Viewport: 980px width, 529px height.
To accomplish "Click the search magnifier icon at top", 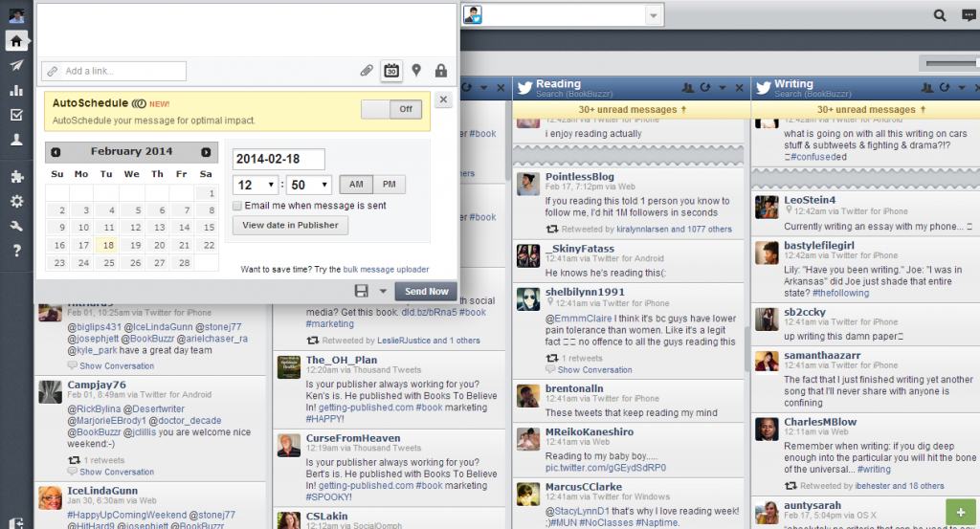I will click(x=940, y=15).
